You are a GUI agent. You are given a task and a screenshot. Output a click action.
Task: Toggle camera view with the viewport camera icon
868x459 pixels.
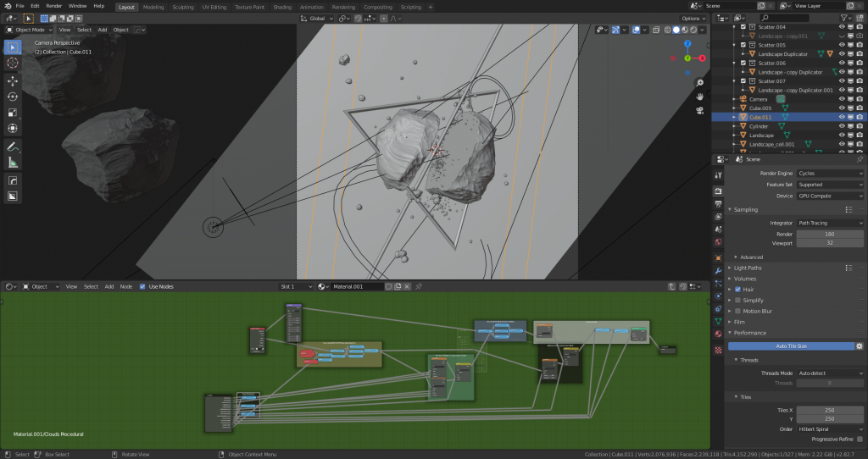click(700, 109)
